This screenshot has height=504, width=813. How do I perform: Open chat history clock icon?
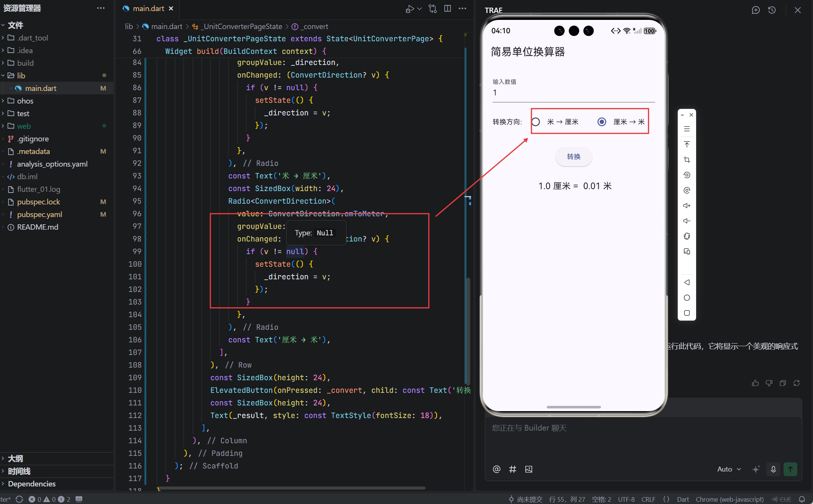[x=772, y=10]
